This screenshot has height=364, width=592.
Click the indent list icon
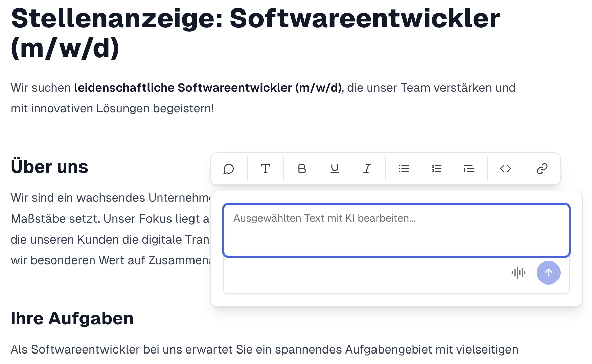click(x=469, y=169)
